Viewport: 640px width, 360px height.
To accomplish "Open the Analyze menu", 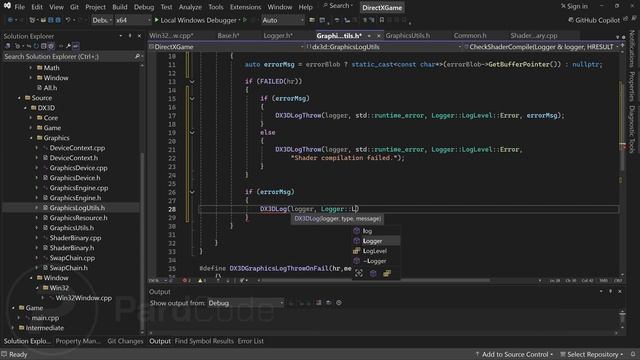I will [190, 7].
